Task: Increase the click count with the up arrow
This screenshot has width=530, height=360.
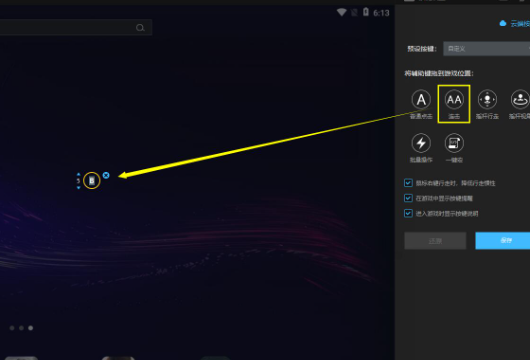Action: [78, 174]
